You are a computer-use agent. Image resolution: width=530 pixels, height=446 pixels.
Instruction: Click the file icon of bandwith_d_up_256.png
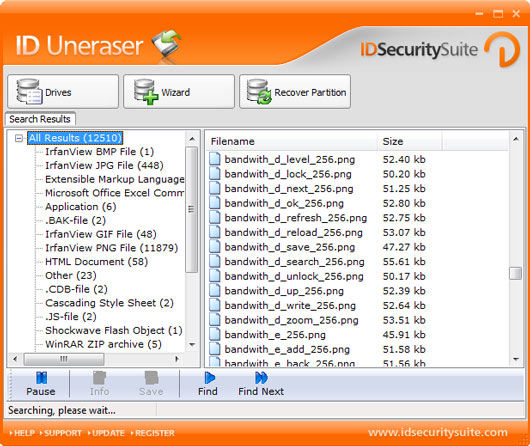[x=215, y=290]
